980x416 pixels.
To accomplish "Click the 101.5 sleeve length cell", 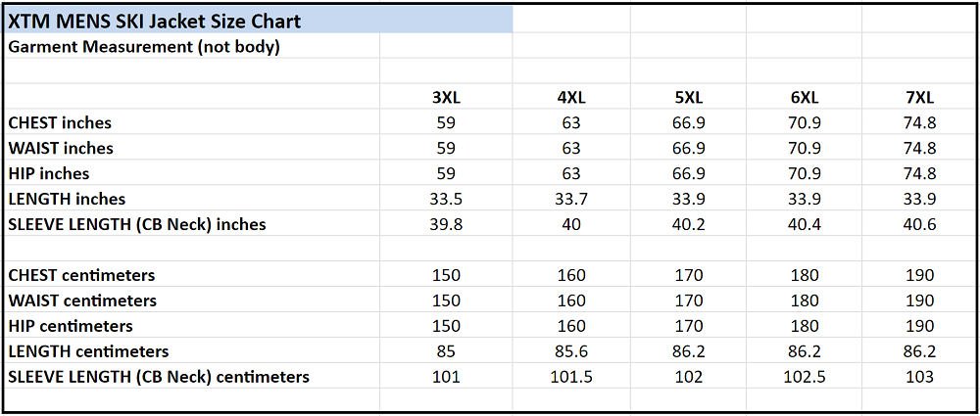I will coord(571,377).
